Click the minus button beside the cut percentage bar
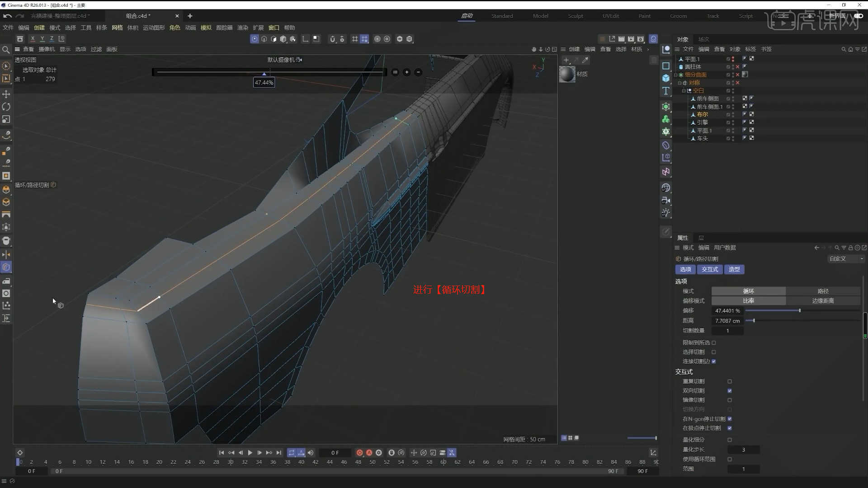The width and height of the screenshot is (868, 488). point(419,72)
